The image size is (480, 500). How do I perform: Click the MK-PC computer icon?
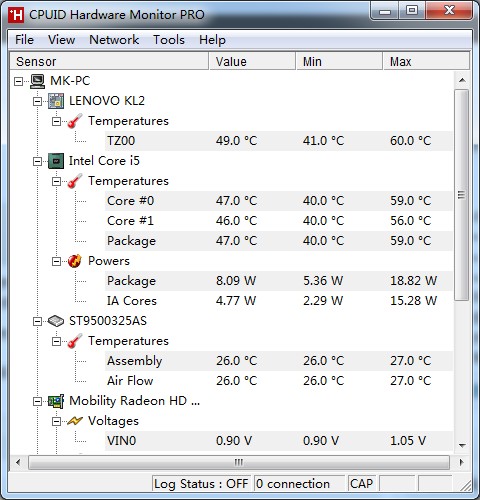point(37,81)
